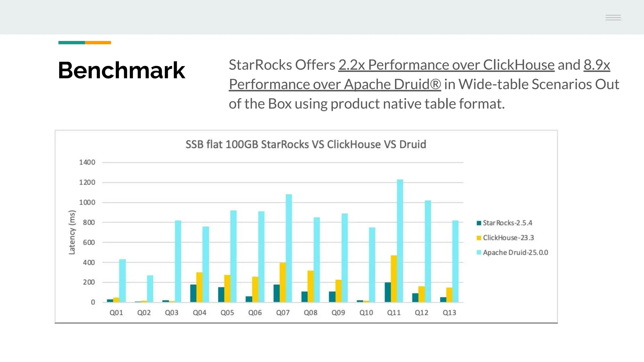644x362 pixels.
Task: Select the Apache Druid bar for Q03
Action: tap(178, 261)
